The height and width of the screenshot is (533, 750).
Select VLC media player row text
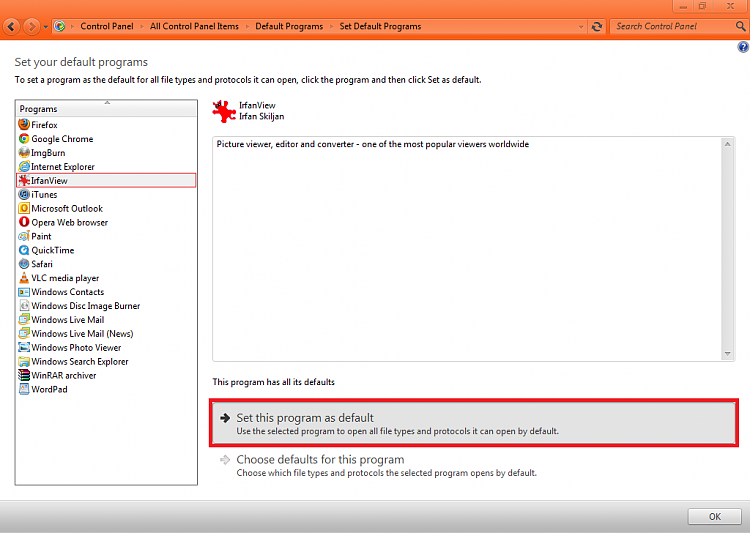pyautogui.click(x=65, y=278)
